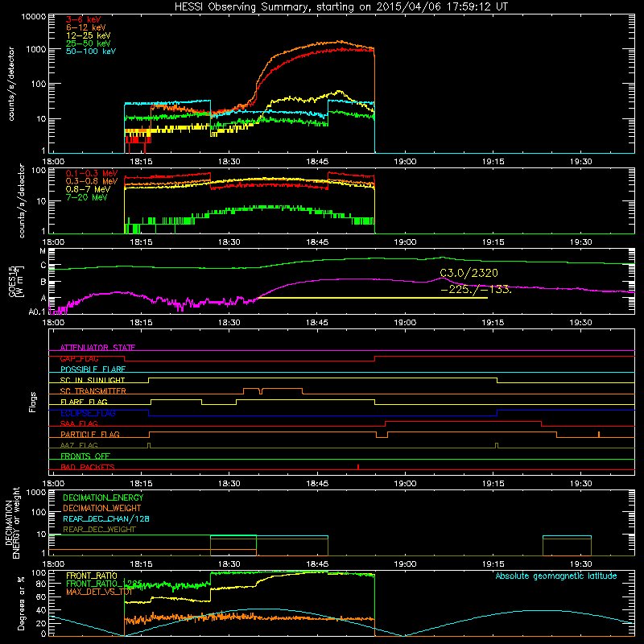Click the -225./-133. position annotation

click(x=476, y=289)
